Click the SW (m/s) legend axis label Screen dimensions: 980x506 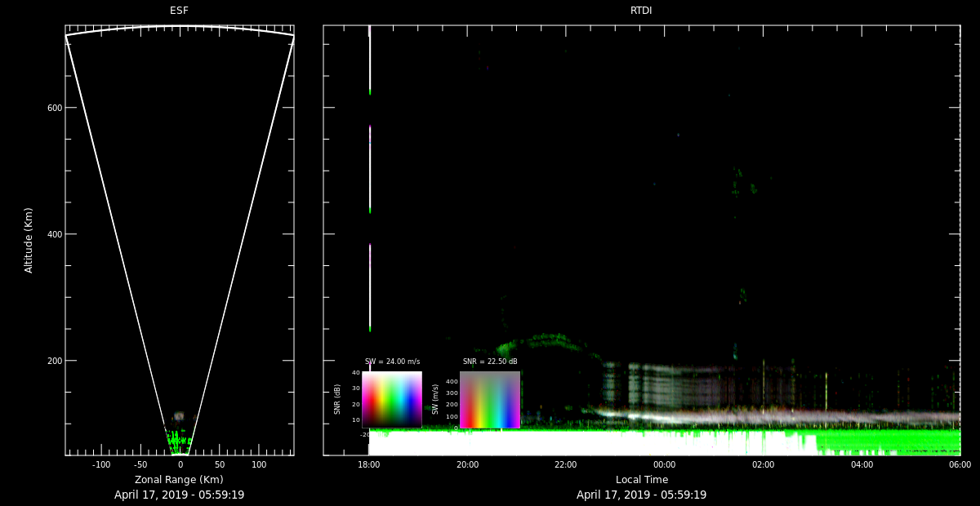point(435,400)
